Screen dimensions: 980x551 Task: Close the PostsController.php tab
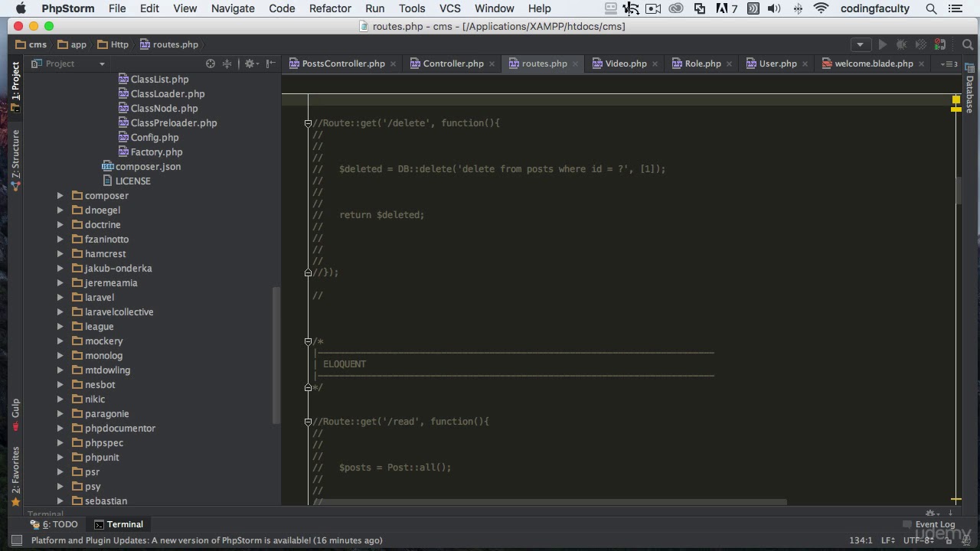[393, 64]
